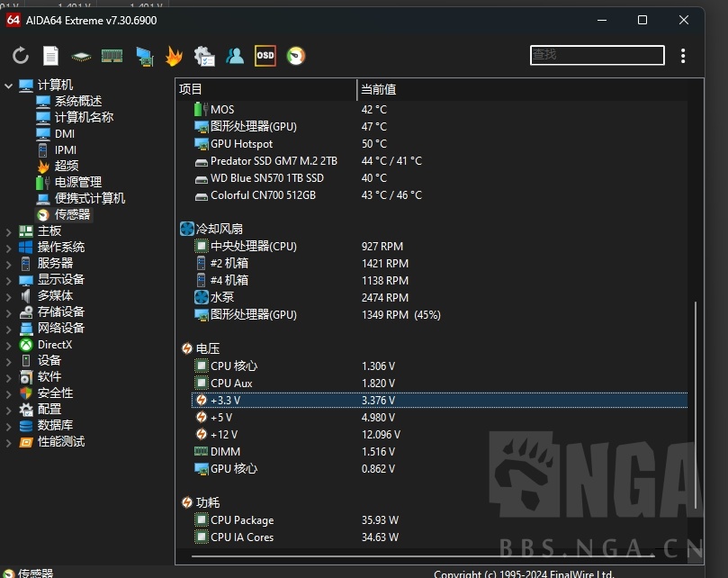
Task: Click the CPU chip toolbar icon
Action: pos(81,56)
